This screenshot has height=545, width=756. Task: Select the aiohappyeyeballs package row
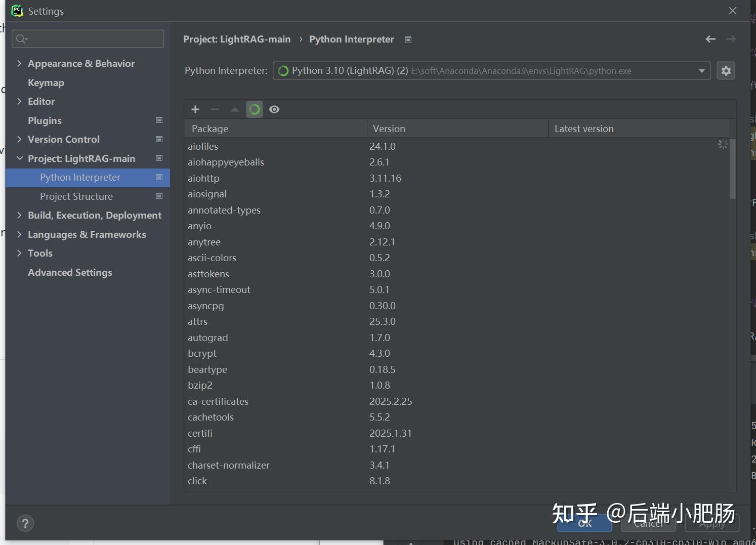[x=457, y=162]
